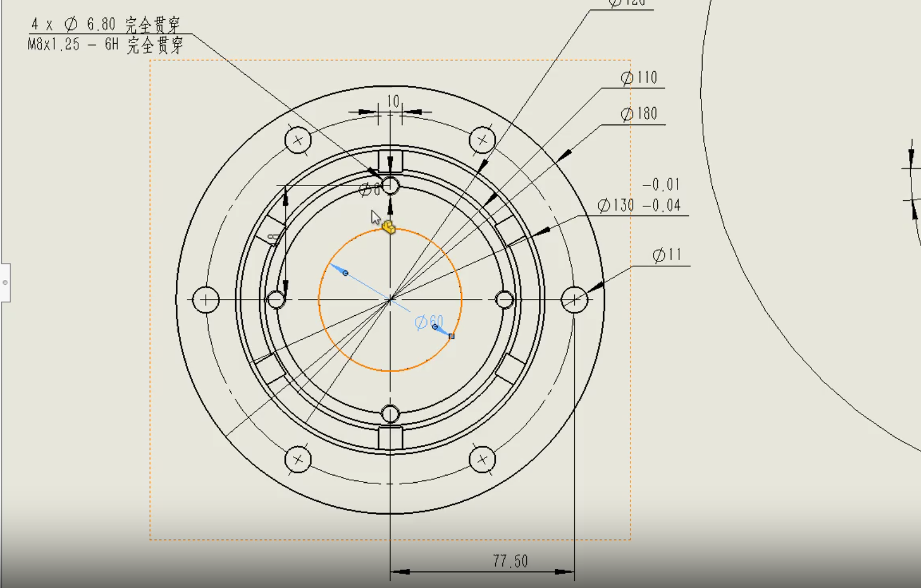
Task: Click the right-side Ø11 bolt hole
Action: click(574, 300)
